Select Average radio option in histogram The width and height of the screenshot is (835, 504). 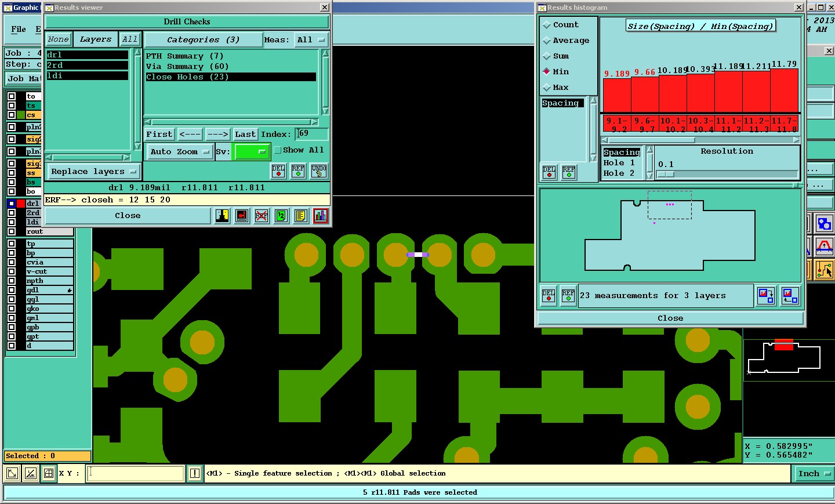pyautogui.click(x=546, y=41)
